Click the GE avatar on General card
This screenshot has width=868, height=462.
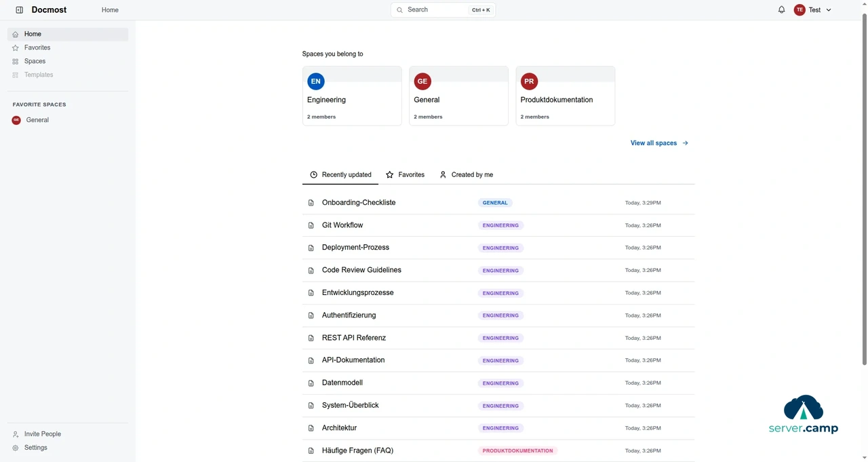(x=422, y=81)
